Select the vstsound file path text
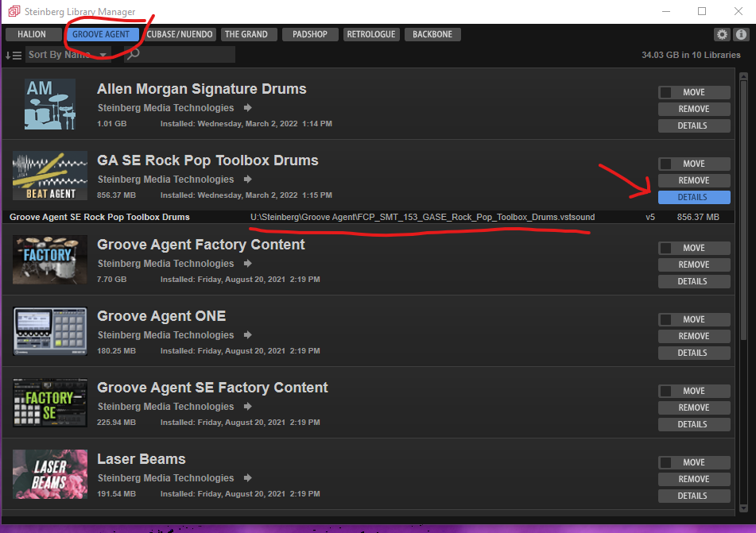Viewport: 756px width, 533px height. [x=422, y=217]
